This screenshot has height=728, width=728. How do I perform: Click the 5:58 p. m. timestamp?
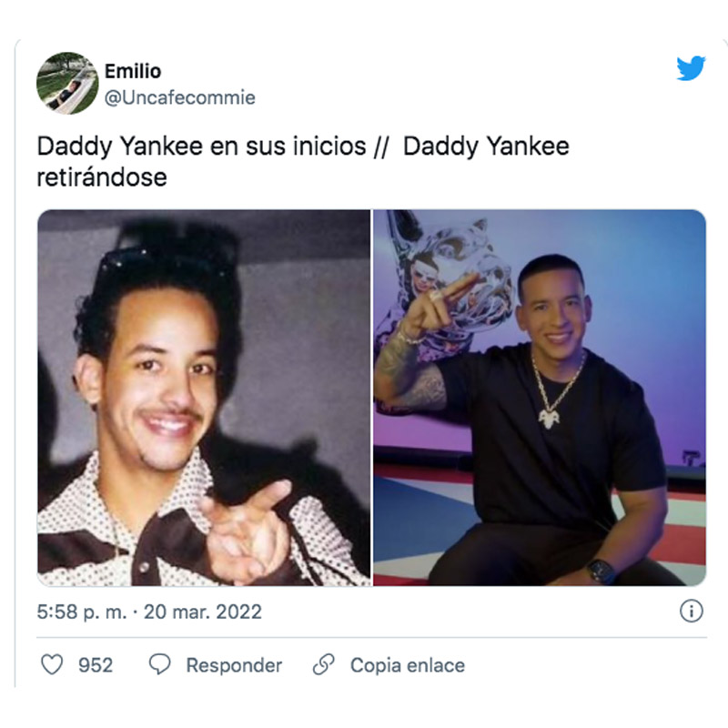pyautogui.click(x=82, y=612)
